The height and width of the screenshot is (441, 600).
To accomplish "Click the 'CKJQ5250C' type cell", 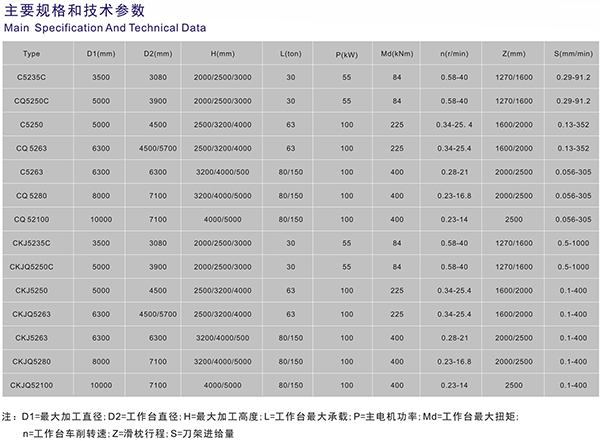I will tap(31, 267).
